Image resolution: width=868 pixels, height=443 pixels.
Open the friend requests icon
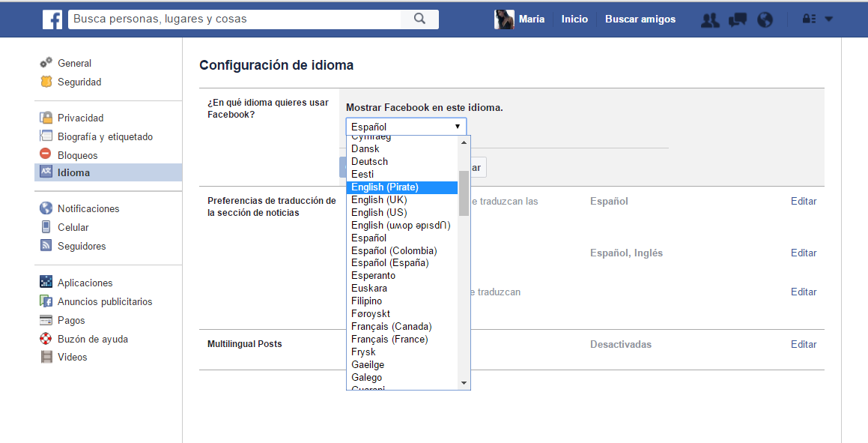(709, 20)
